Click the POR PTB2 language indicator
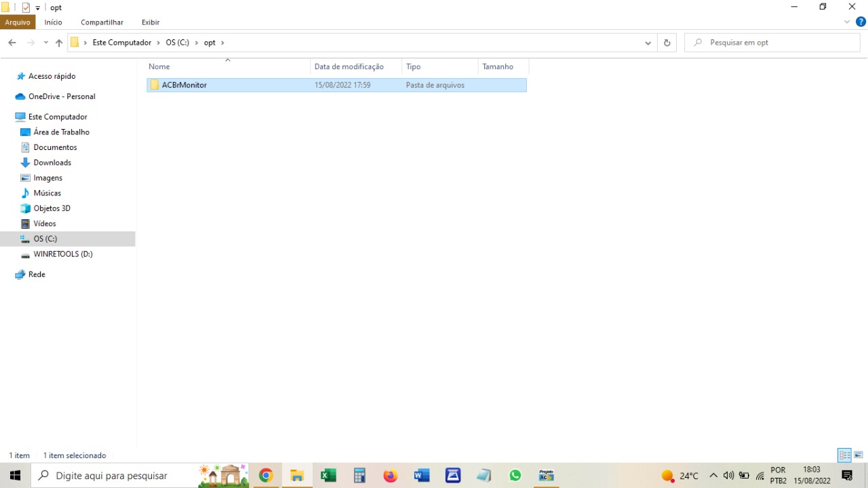Viewport: 868px width, 488px height. point(778,476)
